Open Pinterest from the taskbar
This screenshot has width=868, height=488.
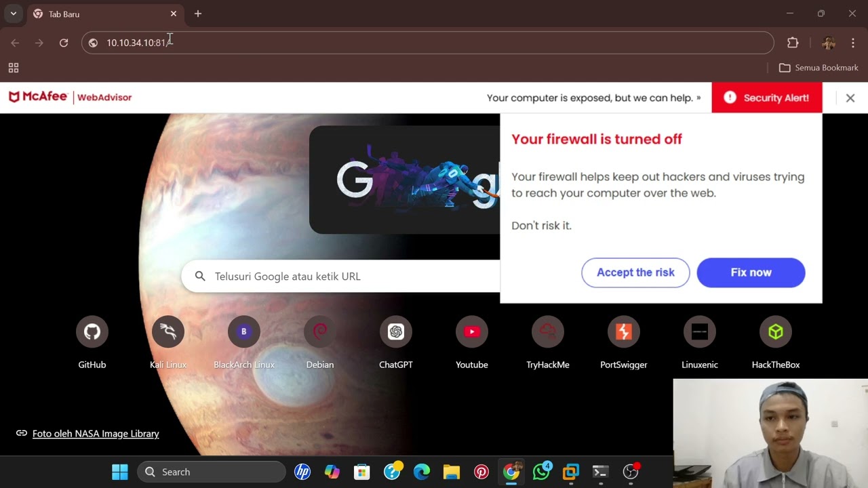pos(481,472)
